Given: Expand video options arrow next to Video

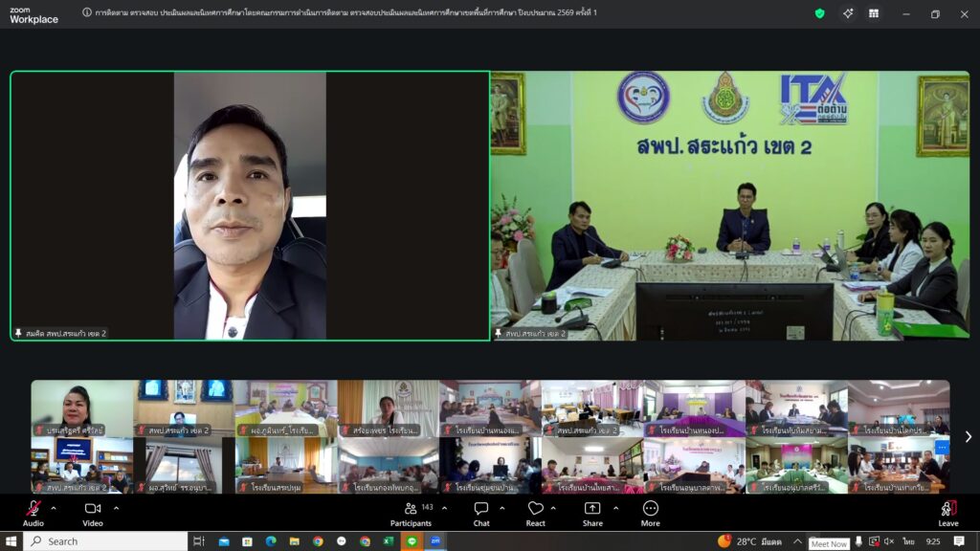Looking at the screenshot, I should pos(117,508).
